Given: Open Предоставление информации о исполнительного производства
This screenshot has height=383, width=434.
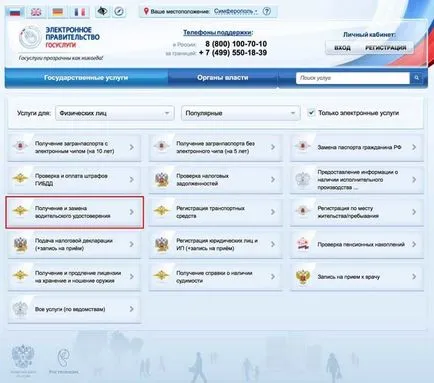Looking at the screenshot, I should coord(357,179).
